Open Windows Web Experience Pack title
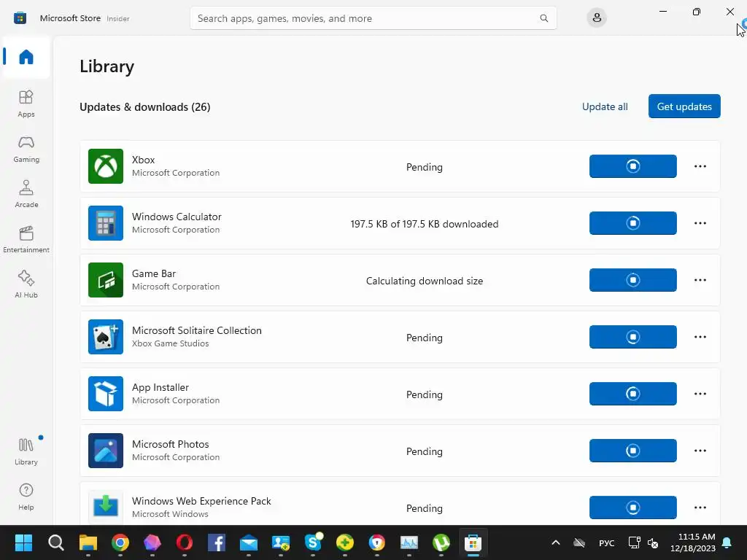747x560 pixels. click(201, 501)
